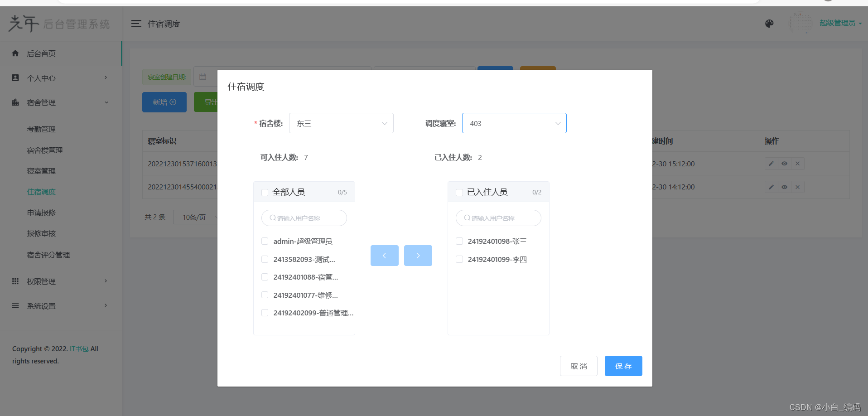This screenshot has height=416, width=868.
Task: Click cell 202212301537160013
Action: coord(182,164)
